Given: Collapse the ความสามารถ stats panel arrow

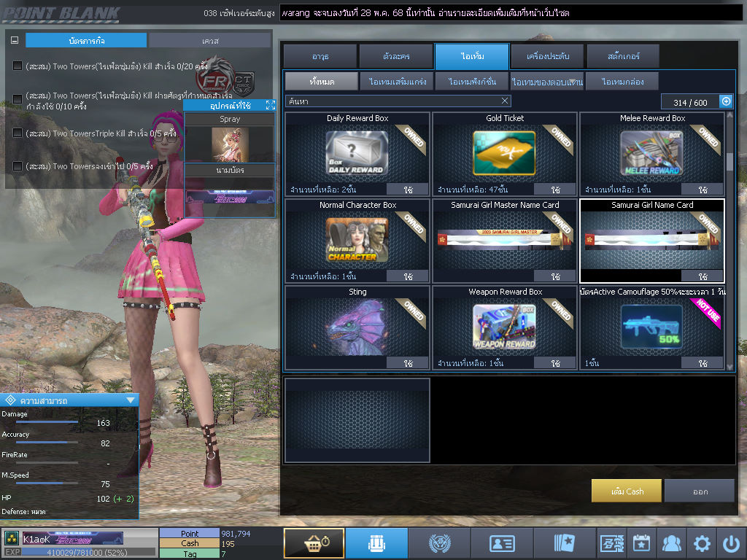Looking at the screenshot, I should pos(131,400).
